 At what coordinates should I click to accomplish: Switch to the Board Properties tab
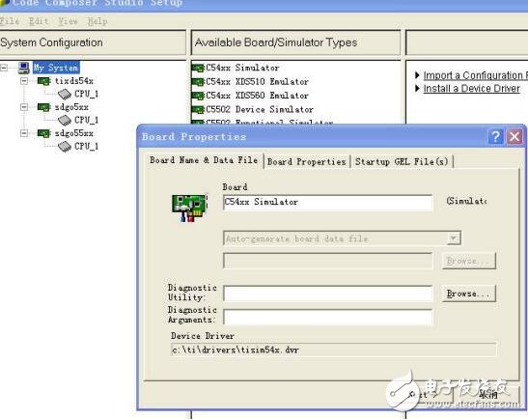click(306, 161)
